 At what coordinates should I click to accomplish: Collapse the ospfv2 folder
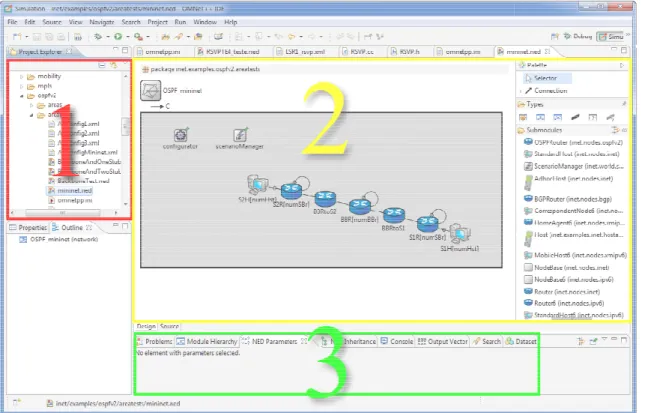(x=21, y=96)
